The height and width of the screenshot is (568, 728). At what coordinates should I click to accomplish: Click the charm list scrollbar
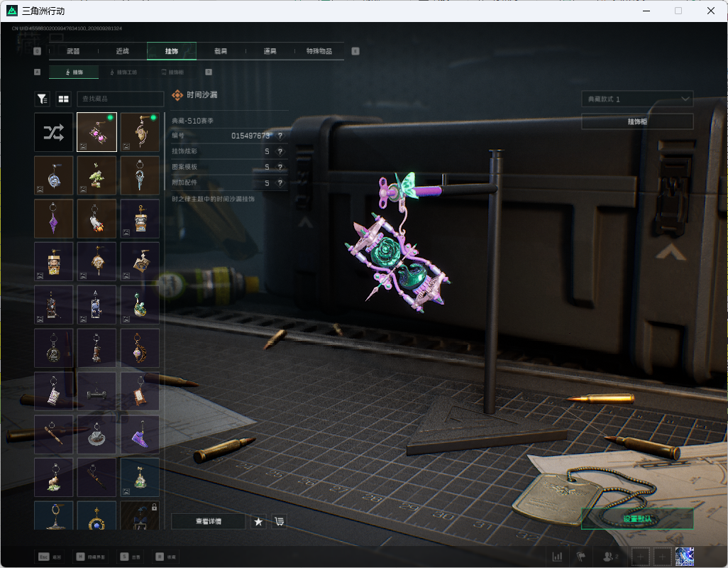[x=165, y=151]
